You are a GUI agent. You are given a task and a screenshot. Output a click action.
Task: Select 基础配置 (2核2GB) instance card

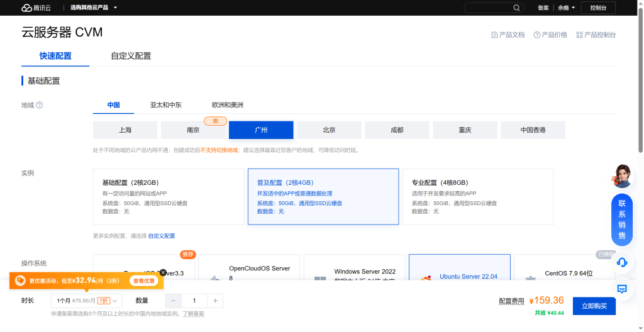click(169, 196)
